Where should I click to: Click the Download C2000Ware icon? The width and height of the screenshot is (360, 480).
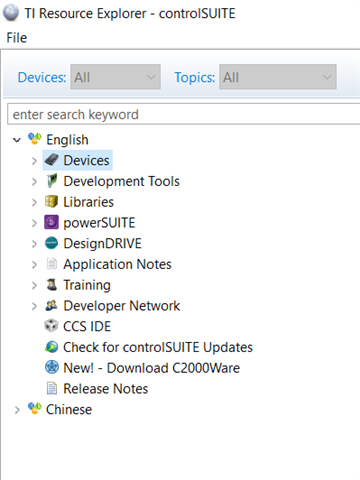pyautogui.click(x=52, y=368)
